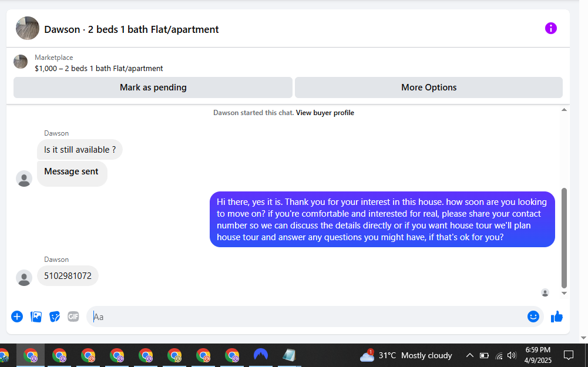Click the plus icon for more actions

tap(17, 317)
